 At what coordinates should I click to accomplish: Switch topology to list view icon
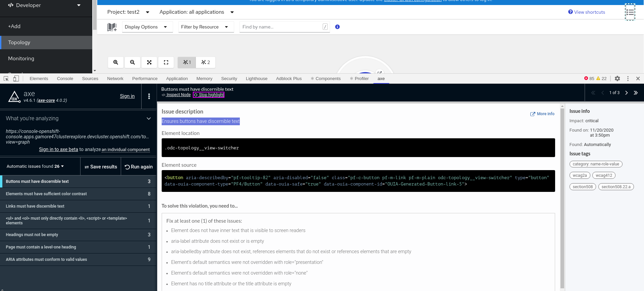pos(630,12)
